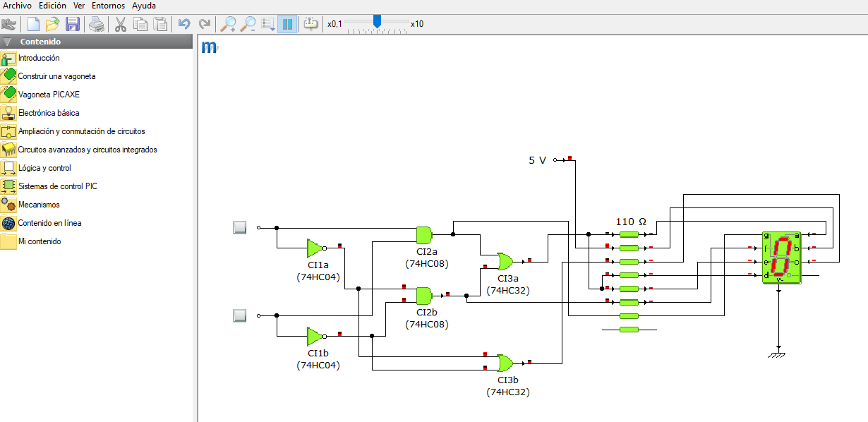Click the 'CI1a (74HC04)' label

tap(318, 271)
